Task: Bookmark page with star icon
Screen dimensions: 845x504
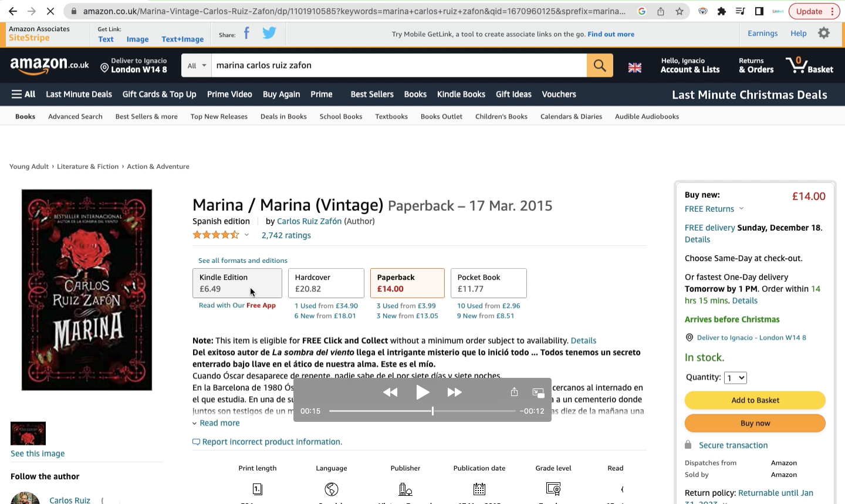Action: point(680,11)
